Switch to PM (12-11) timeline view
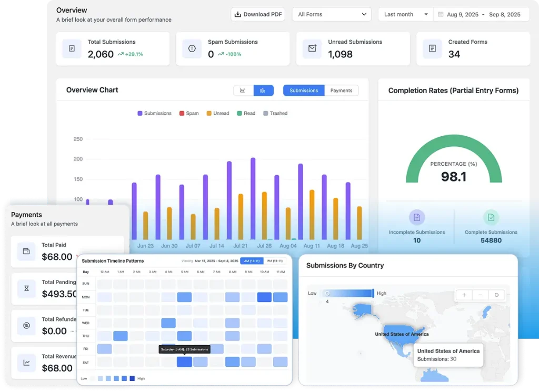Image resolution: width=539 pixels, height=392 pixels. coord(275,260)
